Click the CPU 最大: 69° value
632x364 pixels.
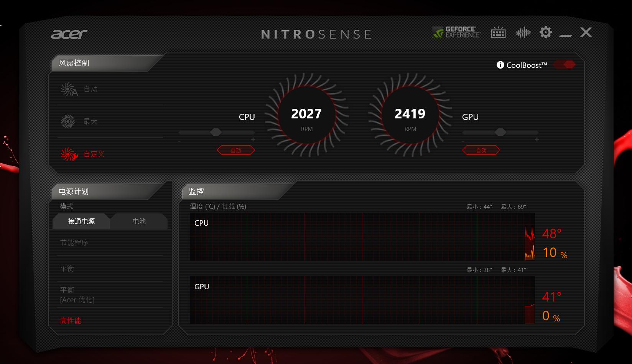point(513,207)
